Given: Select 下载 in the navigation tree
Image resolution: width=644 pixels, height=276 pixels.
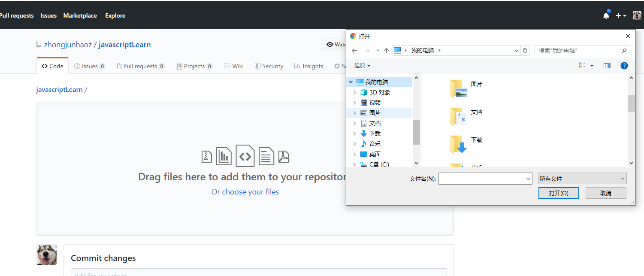Looking at the screenshot, I should point(370,133).
